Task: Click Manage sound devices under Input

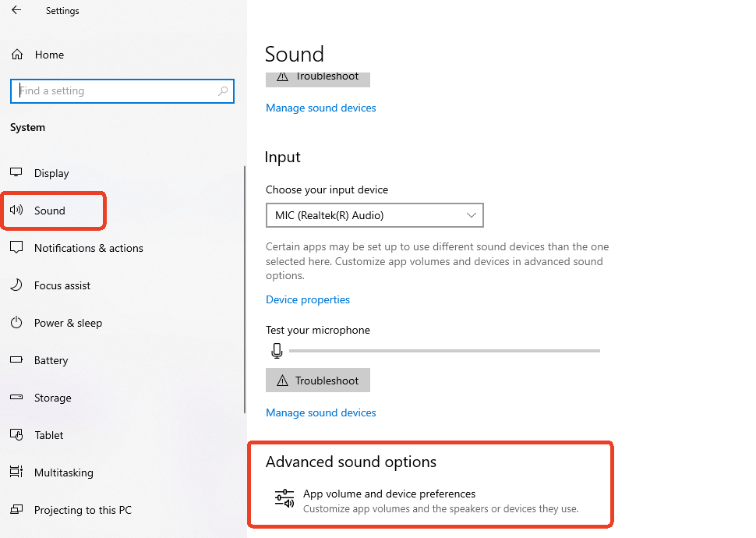Action: tap(320, 412)
